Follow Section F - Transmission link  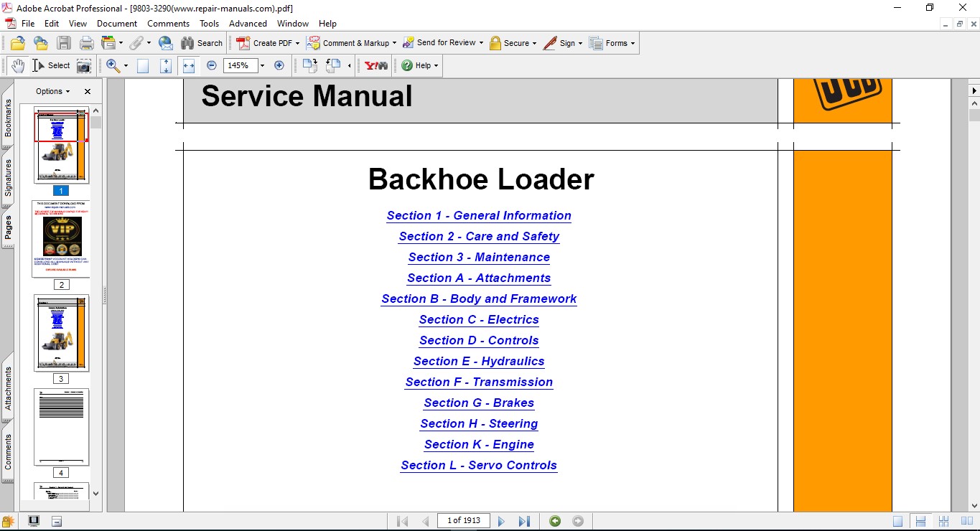click(479, 382)
